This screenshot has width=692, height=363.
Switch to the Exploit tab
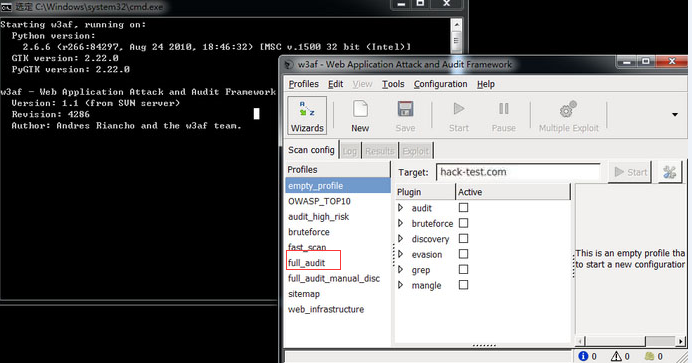[x=416, y=151]
